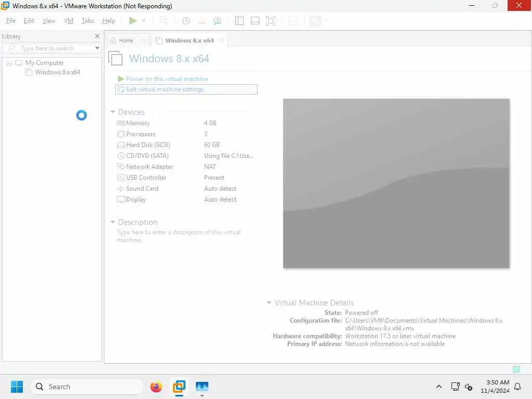Image resolution: width=532 pixels, height=399 pixels.
Task: Click the muted volume tray icon
Action: click(x=469, y=387)
